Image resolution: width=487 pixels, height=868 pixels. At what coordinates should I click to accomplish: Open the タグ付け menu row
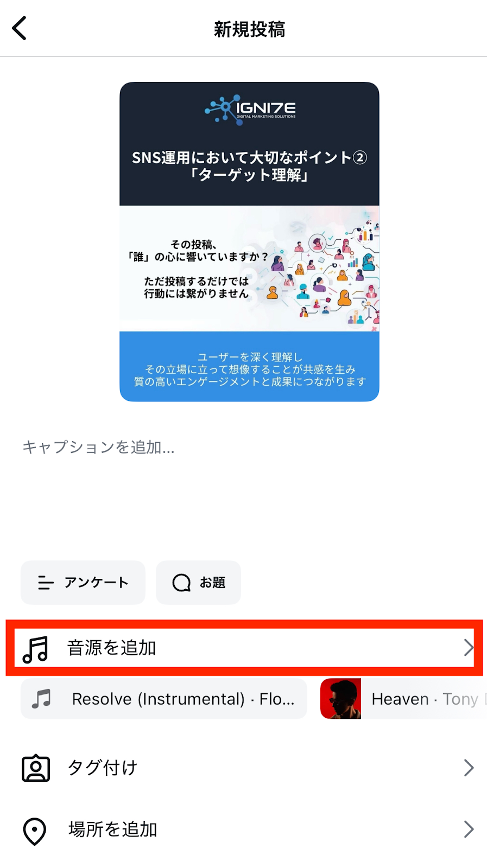243,768
